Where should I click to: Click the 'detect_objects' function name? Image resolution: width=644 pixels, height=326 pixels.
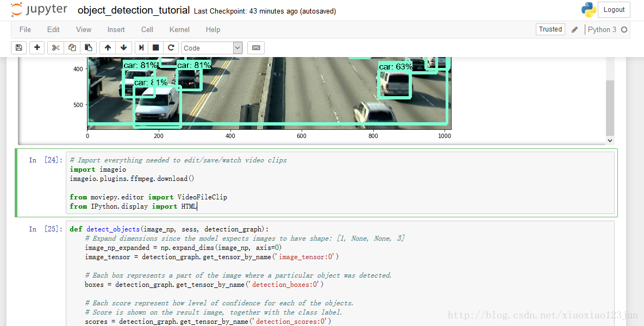tap(113, 229)
